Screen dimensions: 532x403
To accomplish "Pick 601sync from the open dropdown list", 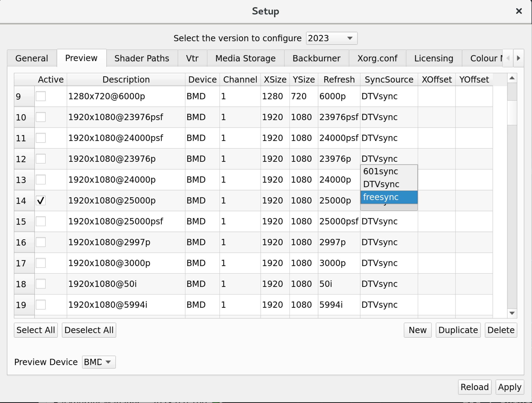I will (x=389, y=172).
